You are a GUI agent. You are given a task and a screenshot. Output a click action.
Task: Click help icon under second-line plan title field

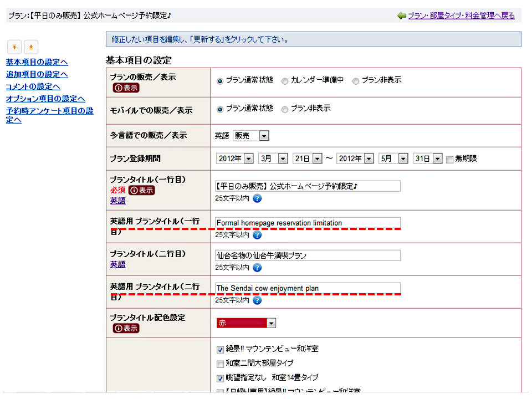pyautogui.click(x=257, y=268)
